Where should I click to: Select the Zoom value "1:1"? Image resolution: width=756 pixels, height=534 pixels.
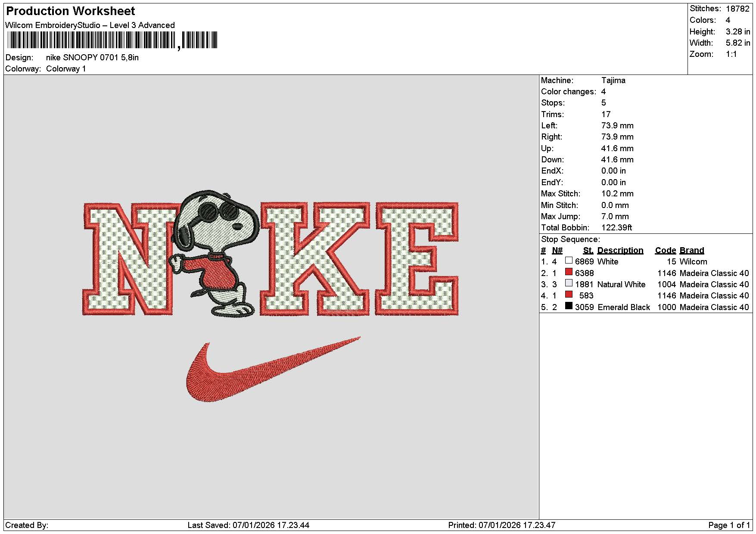(731, 54)
